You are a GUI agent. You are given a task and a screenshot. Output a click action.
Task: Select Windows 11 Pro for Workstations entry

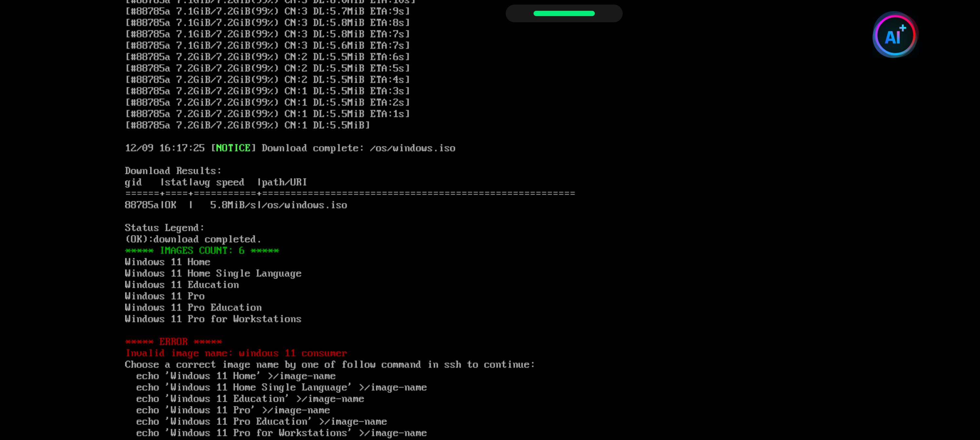coord(213,319)
